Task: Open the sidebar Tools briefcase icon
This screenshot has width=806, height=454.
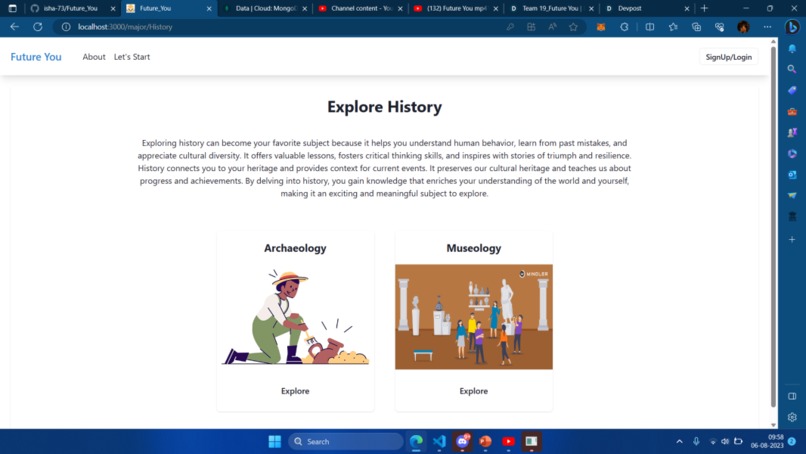Action: coord(792,111)
